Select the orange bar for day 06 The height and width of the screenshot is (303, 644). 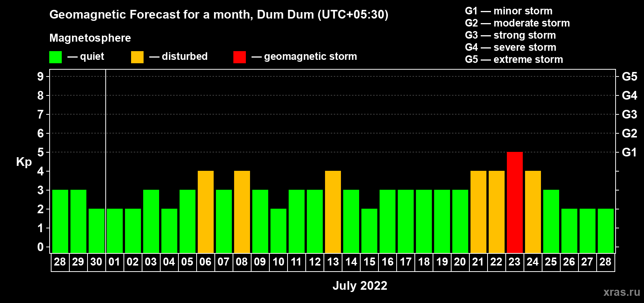pyautogui.click(x=205, y=212)
